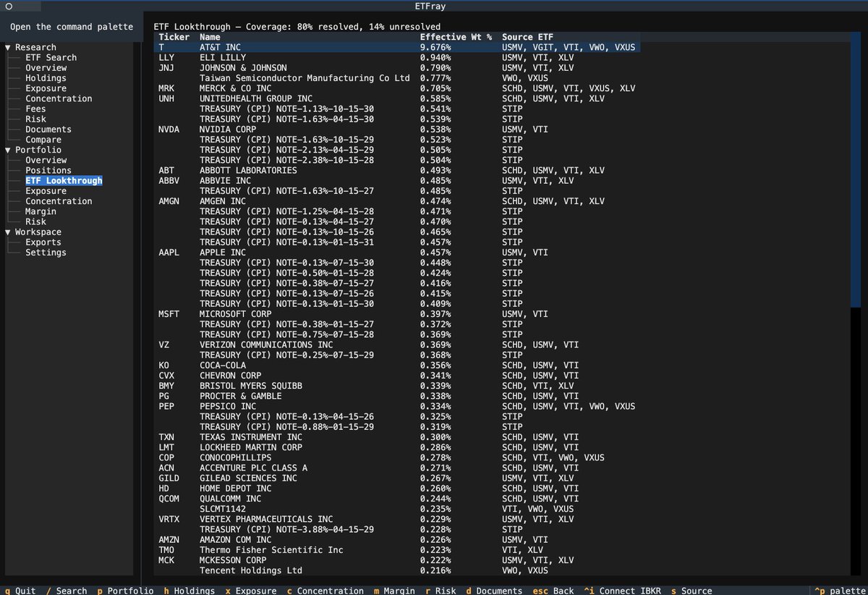Select TREASURY (CPI) NOTE-1.13%-10-15-30 row
The width and height of the screenshot is (868, 595).
396,109
